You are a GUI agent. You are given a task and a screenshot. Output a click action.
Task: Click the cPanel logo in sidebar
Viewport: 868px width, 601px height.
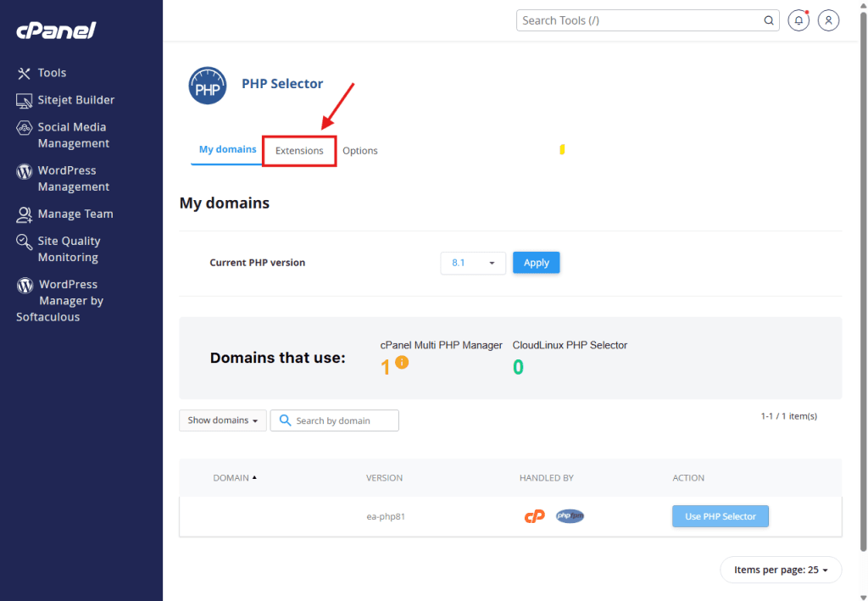point(56,31)
